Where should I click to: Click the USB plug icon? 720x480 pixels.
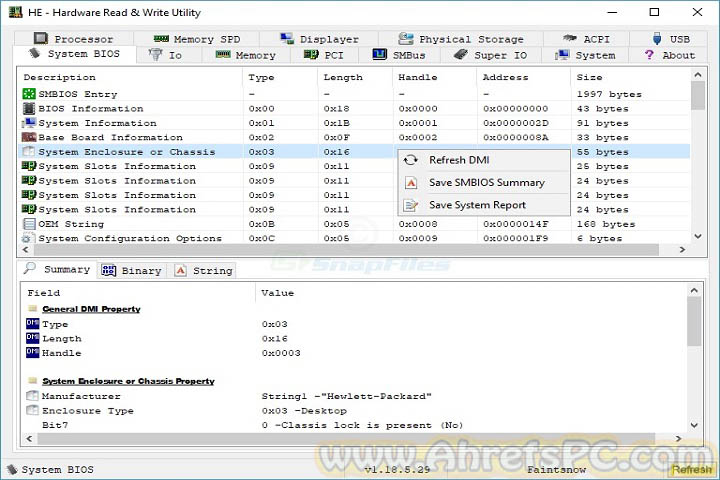coord(657,39)
